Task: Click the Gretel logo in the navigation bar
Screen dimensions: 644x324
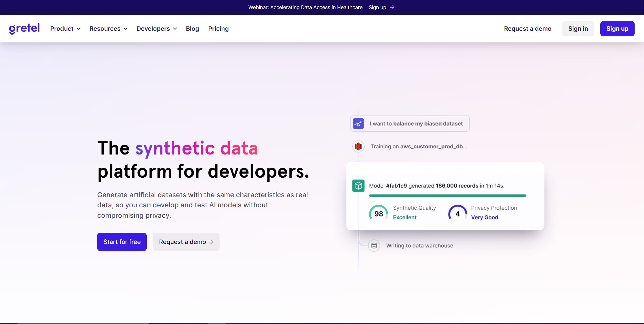Action: (x=24, y=28)
